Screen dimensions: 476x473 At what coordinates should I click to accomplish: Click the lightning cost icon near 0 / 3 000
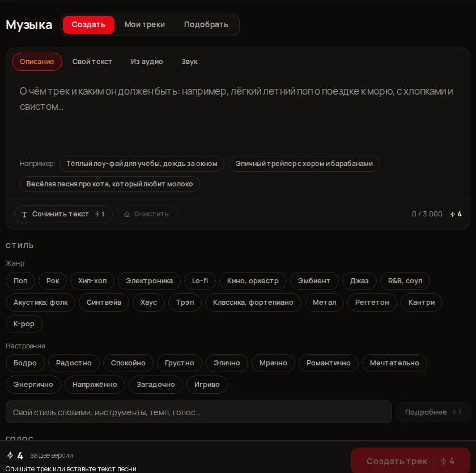coord(453,214)
